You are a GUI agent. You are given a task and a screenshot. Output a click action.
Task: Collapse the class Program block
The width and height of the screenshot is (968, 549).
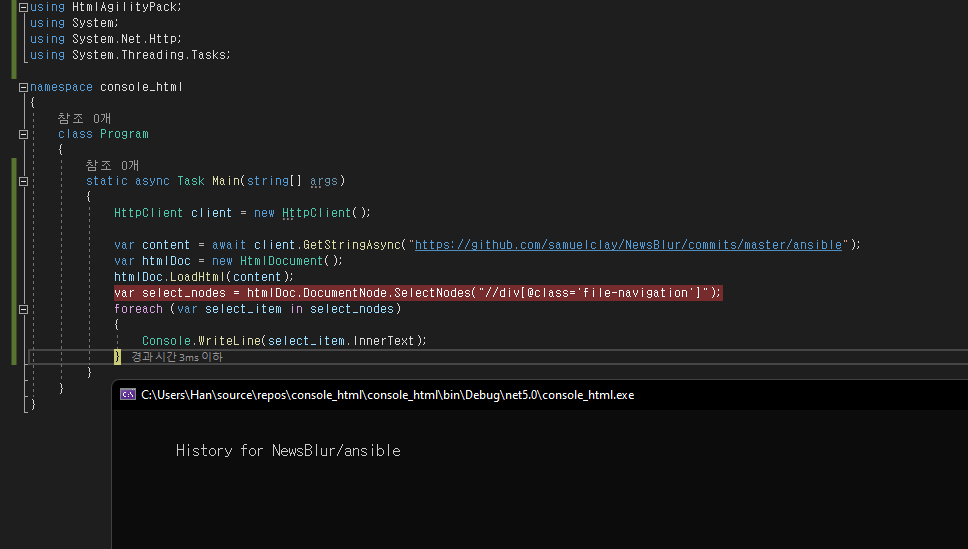coord(23,134)
